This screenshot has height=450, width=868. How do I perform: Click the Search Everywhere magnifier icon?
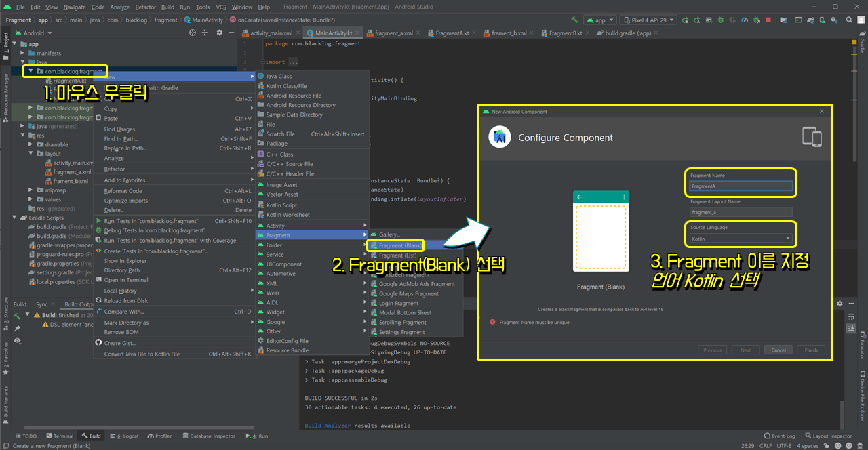[849, 20]
